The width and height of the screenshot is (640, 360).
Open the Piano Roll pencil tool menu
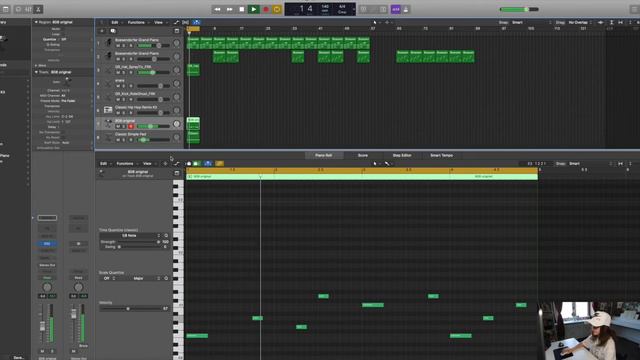pos(388,164)
